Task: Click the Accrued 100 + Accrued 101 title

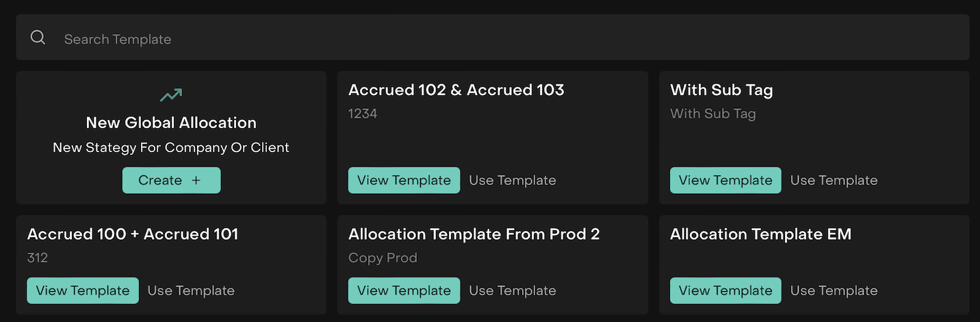Action: tap(133, 234)
